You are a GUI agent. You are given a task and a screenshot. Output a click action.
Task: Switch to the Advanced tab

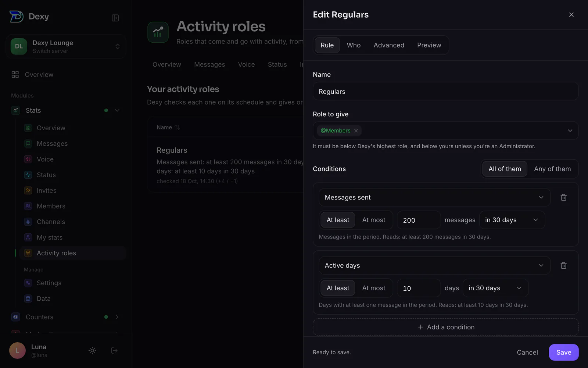pos(389,45)
